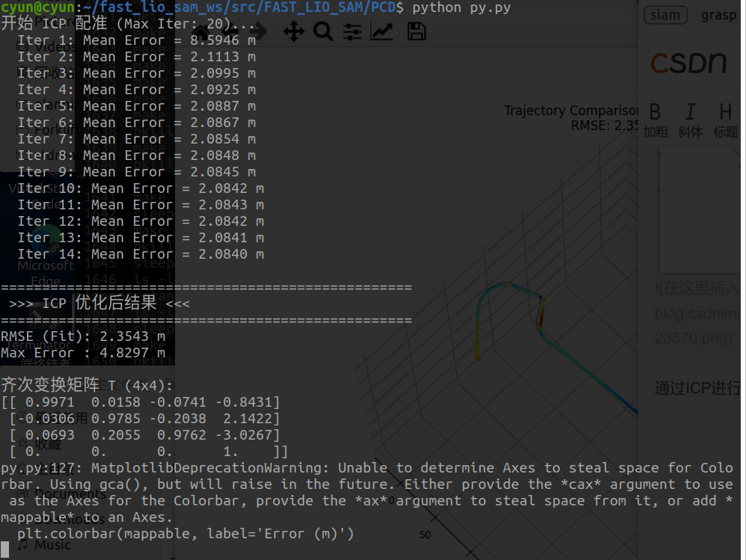Click 'blog.csdnimg' image link text in editor
The height and width of the screenshot is (560, 746).
click(x=697, y=313)
